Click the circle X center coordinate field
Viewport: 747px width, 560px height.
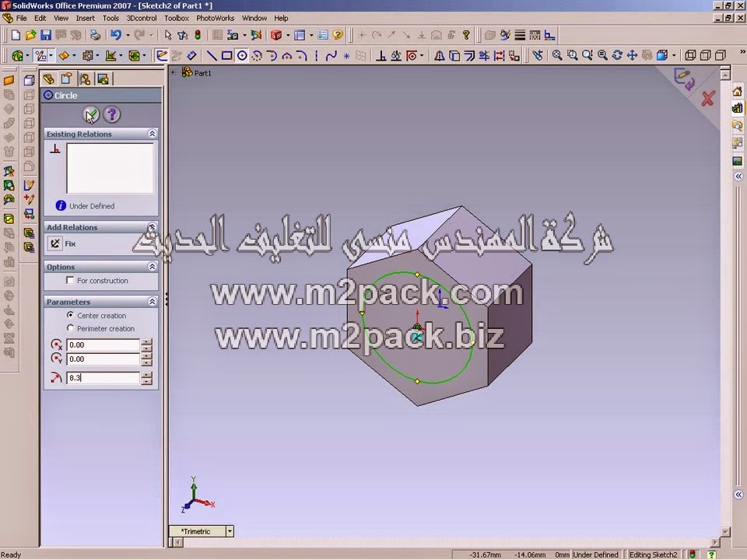point(103,345)
